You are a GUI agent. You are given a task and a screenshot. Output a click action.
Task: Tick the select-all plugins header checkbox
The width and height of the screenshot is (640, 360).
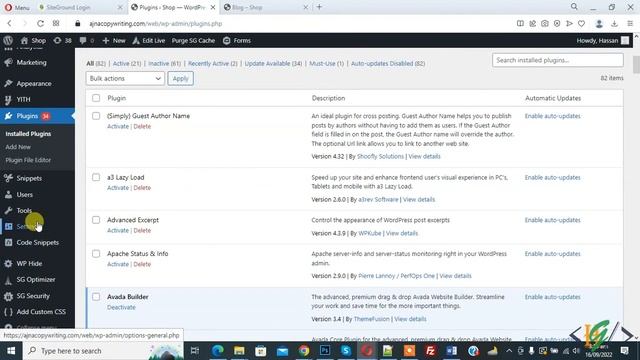coord(96,98)
